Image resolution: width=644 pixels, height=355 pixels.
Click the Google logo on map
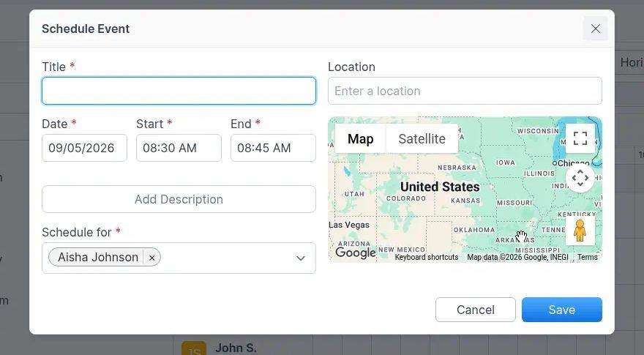tap(355, 253)
